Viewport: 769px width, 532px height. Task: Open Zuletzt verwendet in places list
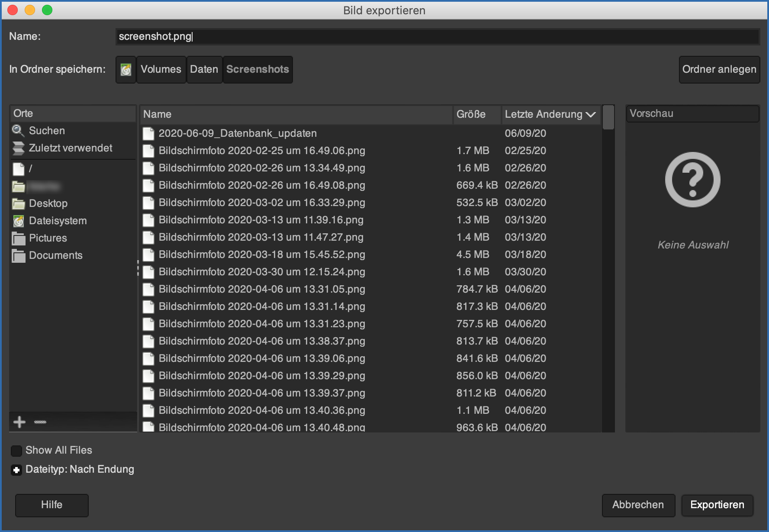point(70,148)
